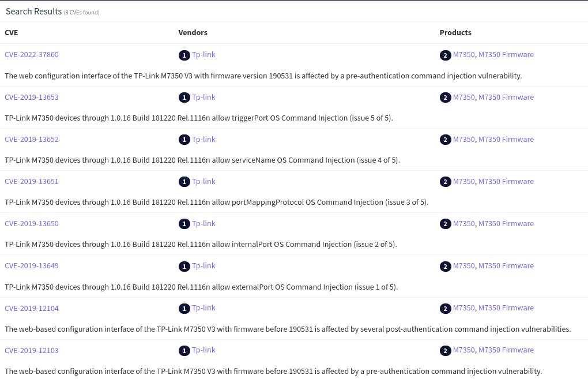This screenshot has height=390, width=588.
Task: Click the CVE column header
Action: [x=12, y=32]
